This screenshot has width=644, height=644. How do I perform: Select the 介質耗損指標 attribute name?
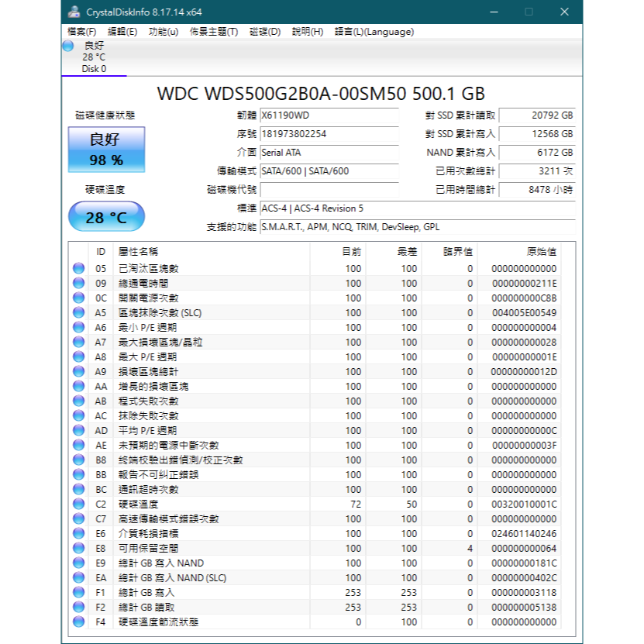pyautogui.click(x=148, y=534)
